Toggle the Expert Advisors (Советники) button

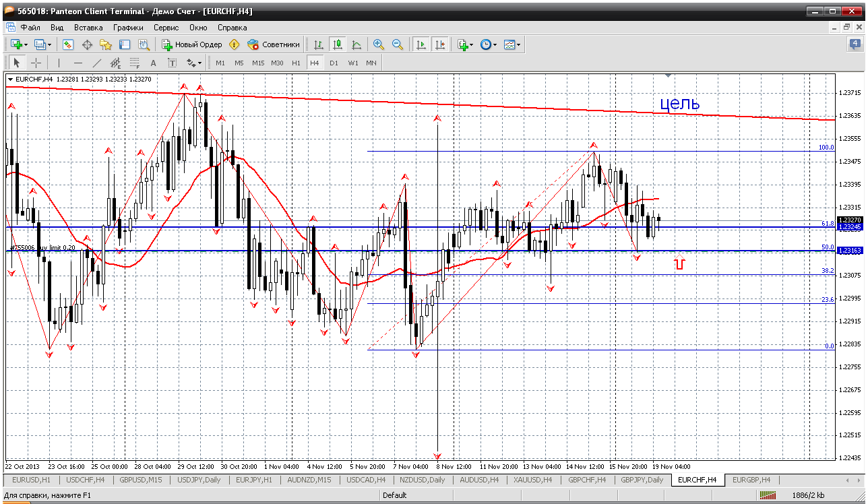click(x=274, y=44)
